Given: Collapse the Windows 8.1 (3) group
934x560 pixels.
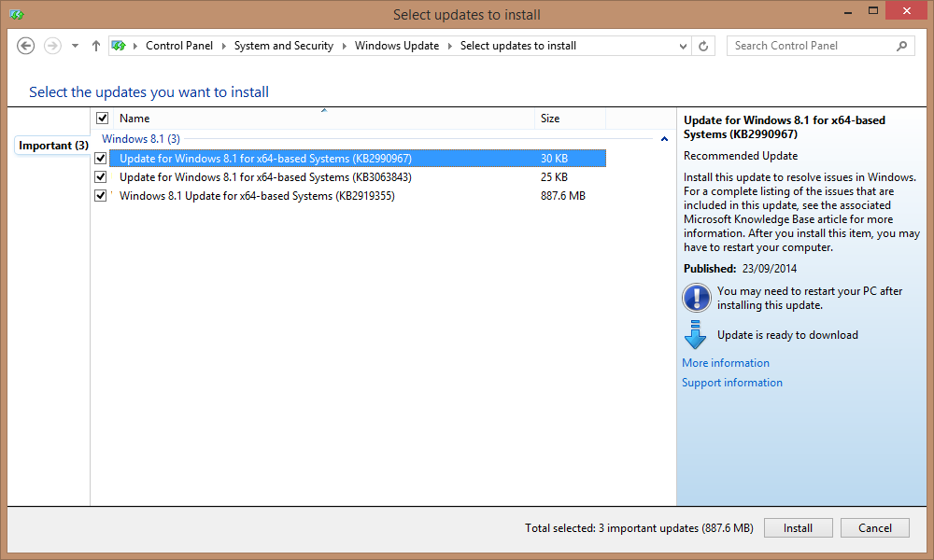Looking at the screenshot, I should pos(664,139).
